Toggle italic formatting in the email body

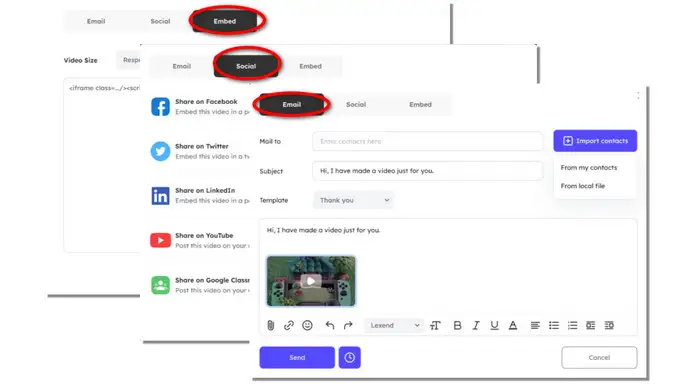pos(476,326)
